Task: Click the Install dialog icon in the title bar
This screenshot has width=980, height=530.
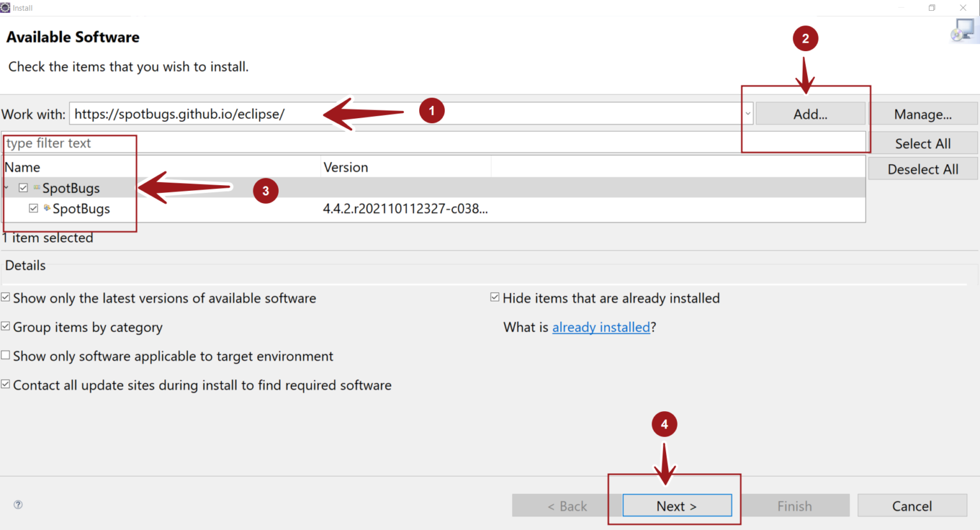Action: tap(6, 8)
